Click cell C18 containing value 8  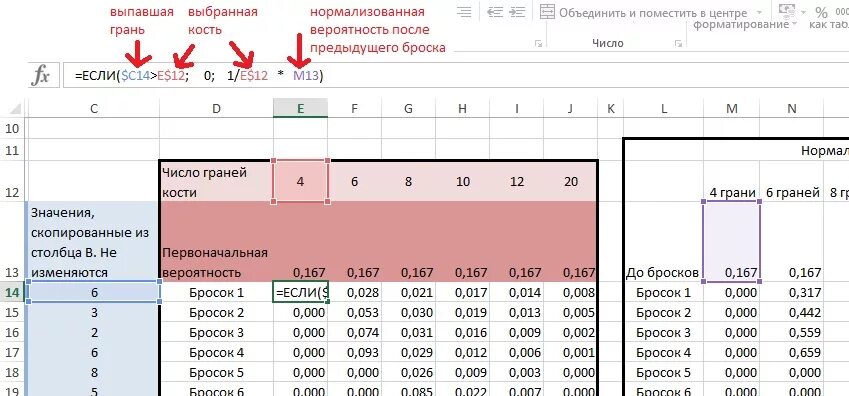tap(94, 373)
